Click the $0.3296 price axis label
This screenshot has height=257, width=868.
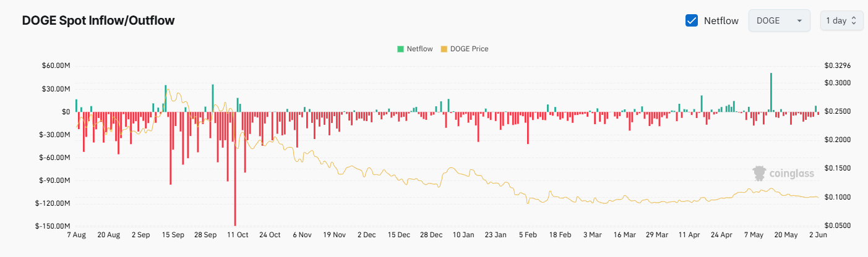click(838, 65)
